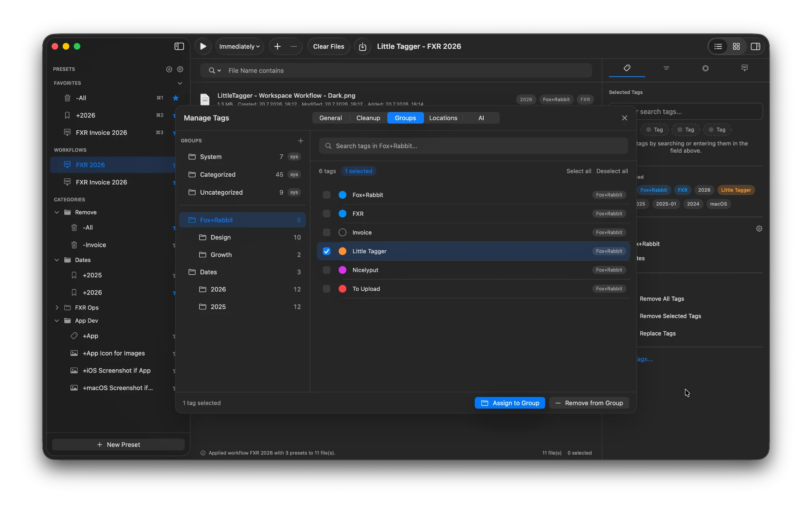Viewport: 812px width, 511px height.
Task: Switch to the Locations tab
Action: [443, 118]
